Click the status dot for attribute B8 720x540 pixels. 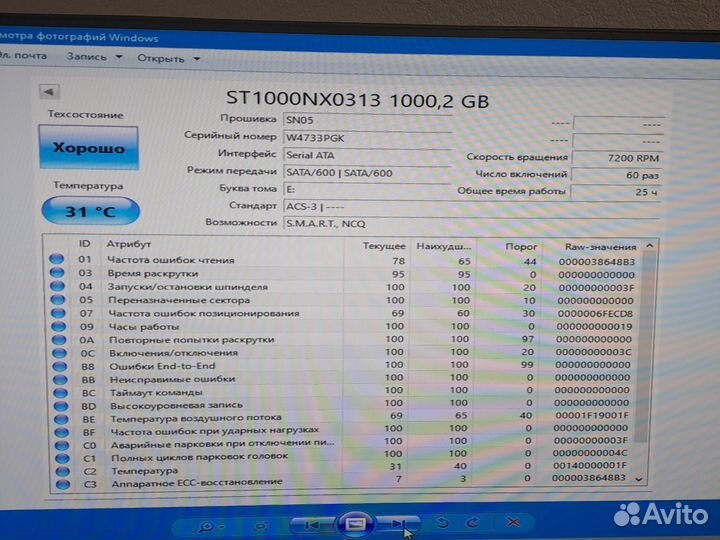pyautogui.click(x=61, y=366)
